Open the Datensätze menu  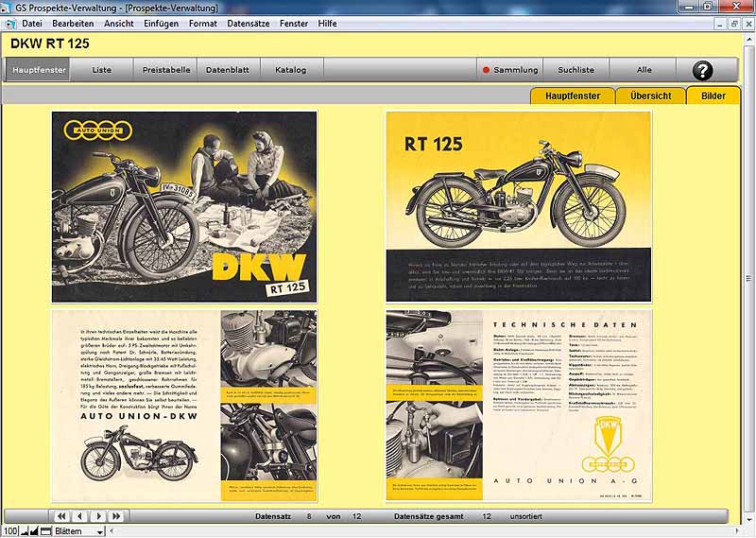(249, 24)
